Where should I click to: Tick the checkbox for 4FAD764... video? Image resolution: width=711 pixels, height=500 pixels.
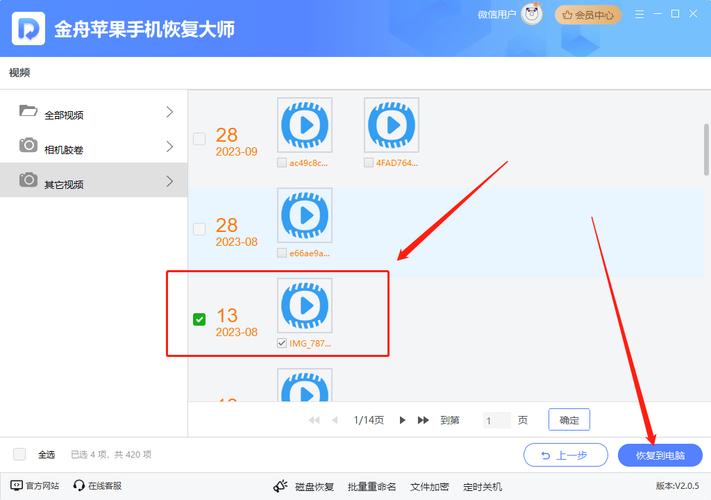(369, 162)
